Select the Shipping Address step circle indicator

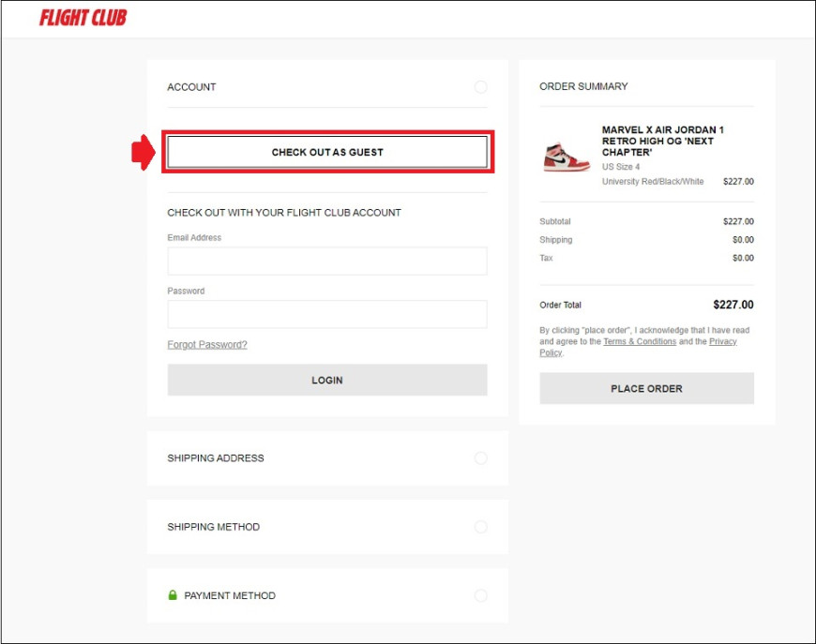481,457
